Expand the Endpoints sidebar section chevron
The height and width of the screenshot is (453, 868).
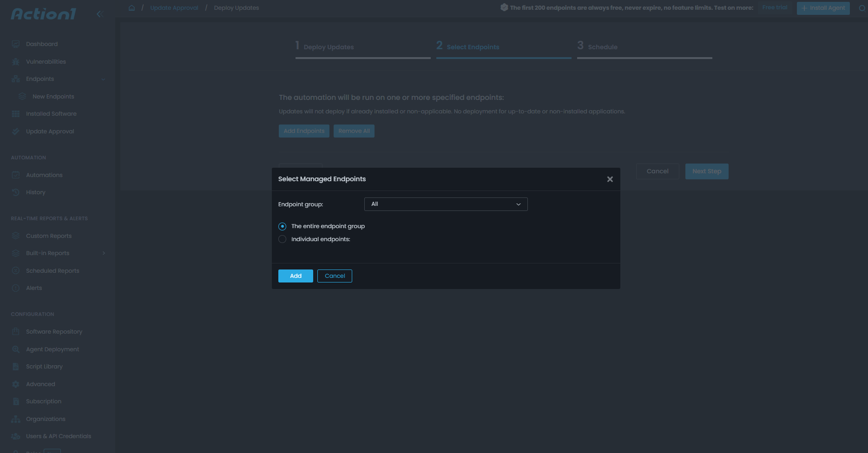pyautogui.click(x=103, y=79)
